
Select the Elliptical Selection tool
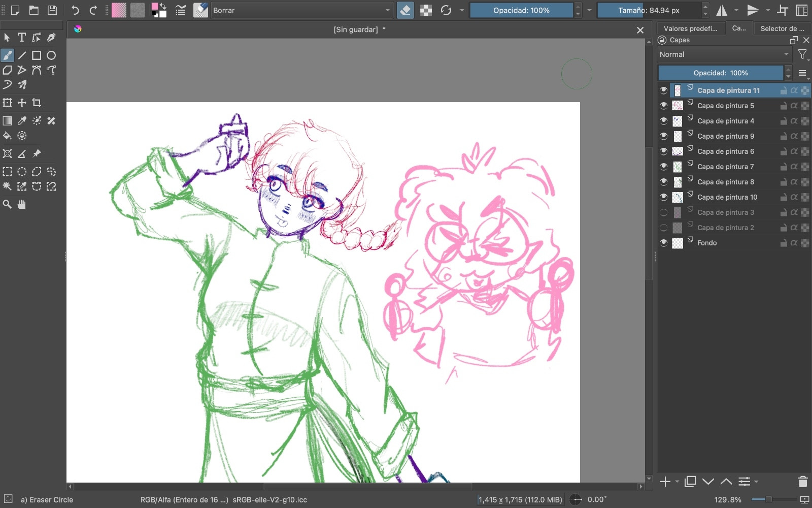[22, 172]
